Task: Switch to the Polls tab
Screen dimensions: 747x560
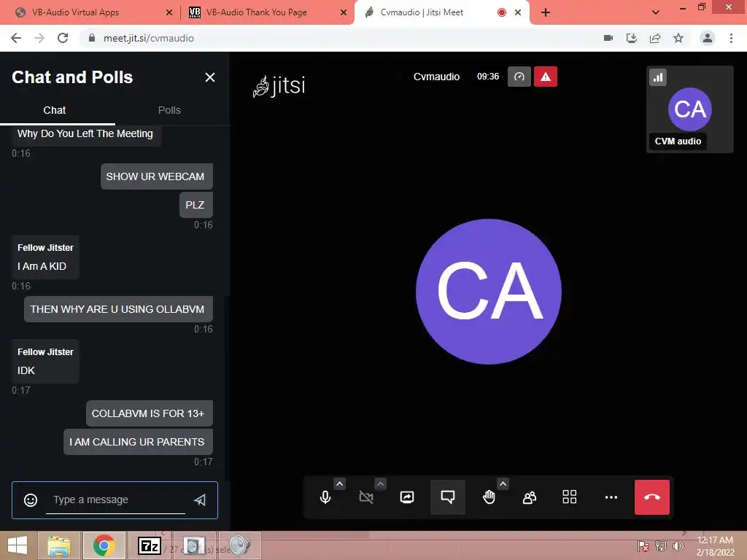Action: click(x=169, y=110)
